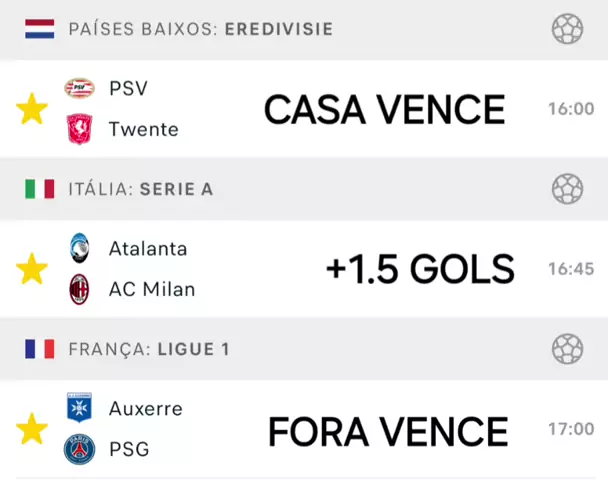This screenshot has height=480, width=608.
Task: Open the Itália: Serie A league header
Action: coord(141,189)
